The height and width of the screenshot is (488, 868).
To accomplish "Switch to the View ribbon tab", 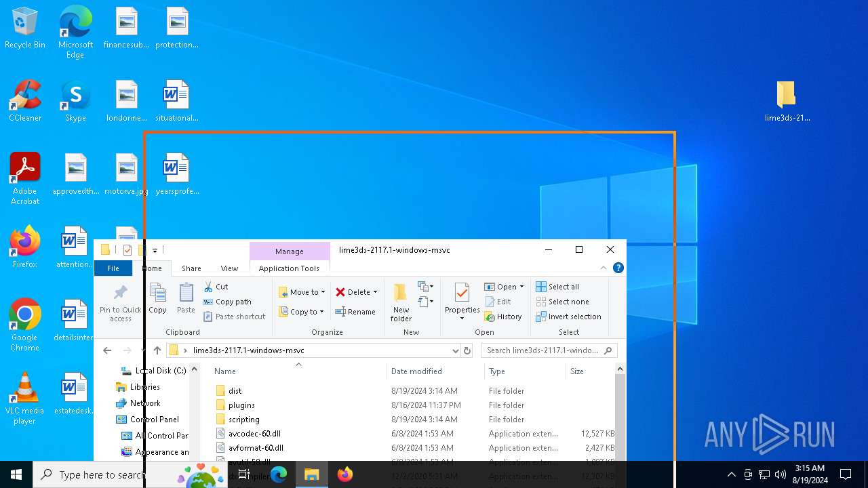I will 229,268.
